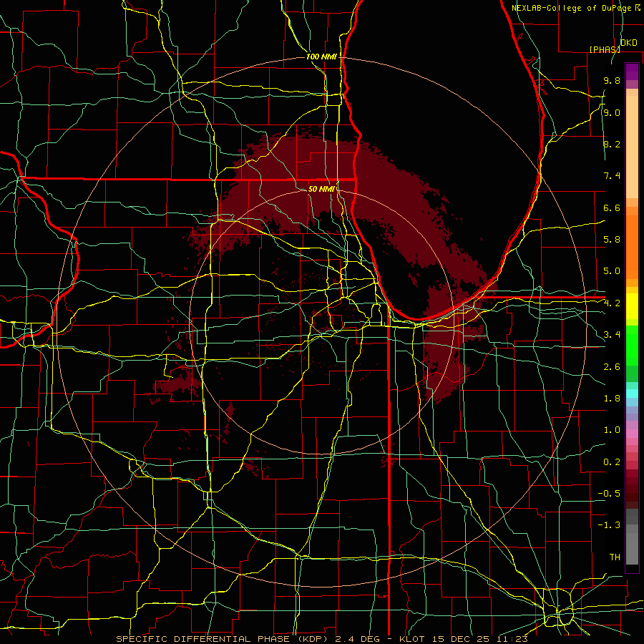Click the 1.0 scale value
Viewport: 644px width, 644px height.
(x=612, y=430)
